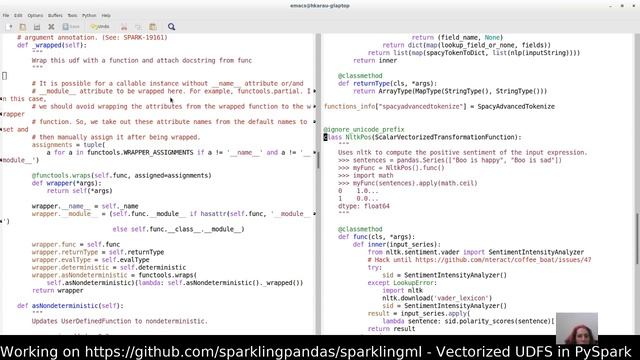Open the File menu
Image resolution: width=640 pixels, height=360 pixels.
[x=6, y=16]
